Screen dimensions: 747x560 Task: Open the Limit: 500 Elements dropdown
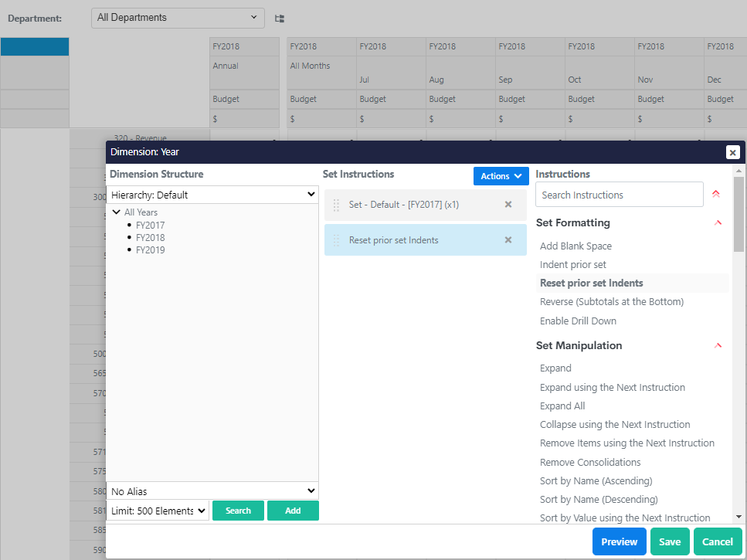[158, 511]
